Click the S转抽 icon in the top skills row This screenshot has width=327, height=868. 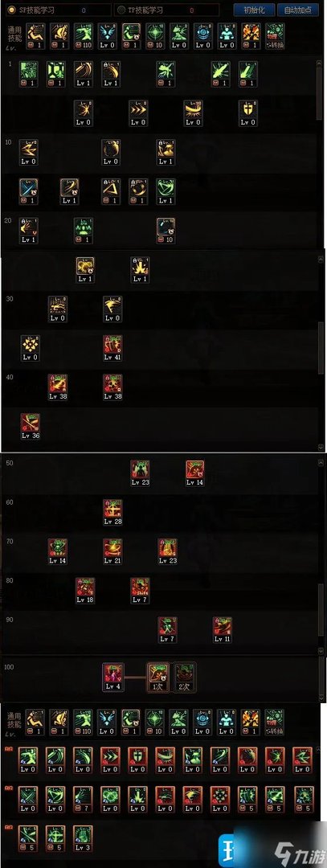coord(275,36)
